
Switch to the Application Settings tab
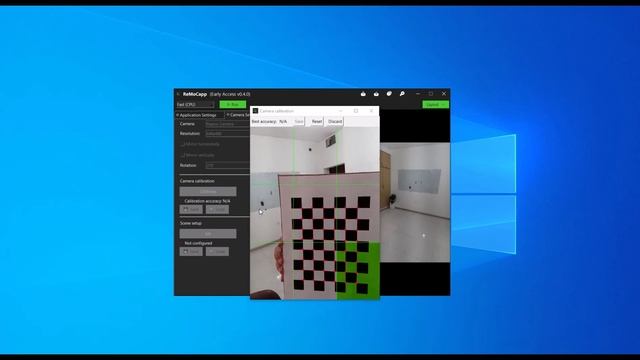(198, 115)
